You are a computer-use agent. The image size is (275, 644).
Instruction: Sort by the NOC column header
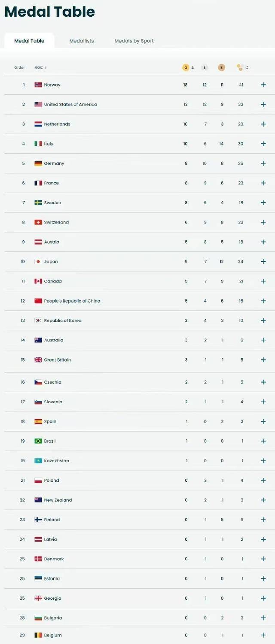(x=40, y=67)
